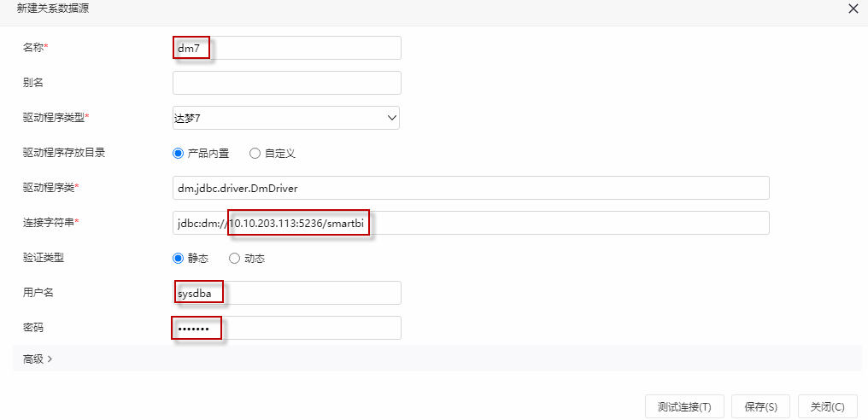Image resolution: width=868 pixels, height=420 pixels.
Task: Click the 保存(S) button
Action: click(x=761, y=406)
